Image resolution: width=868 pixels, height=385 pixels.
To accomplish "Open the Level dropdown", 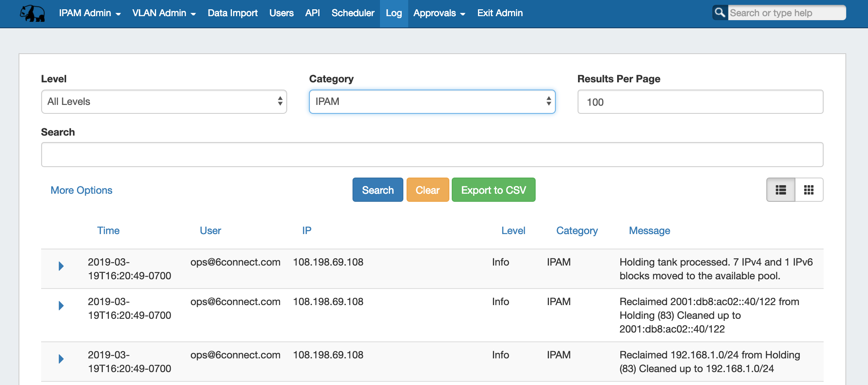I will click(x=164, y=102).
